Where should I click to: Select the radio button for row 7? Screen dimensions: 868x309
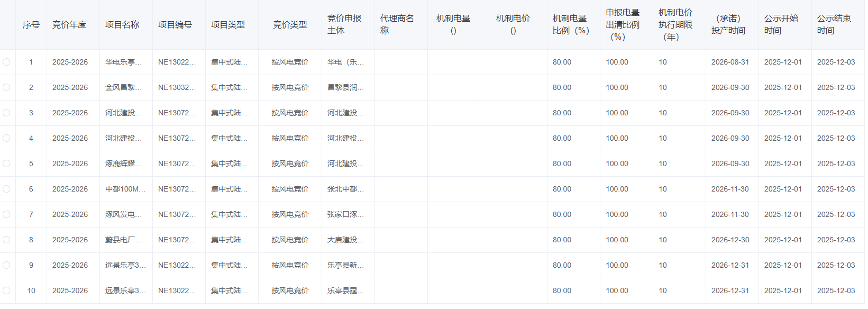coord(6,214)
